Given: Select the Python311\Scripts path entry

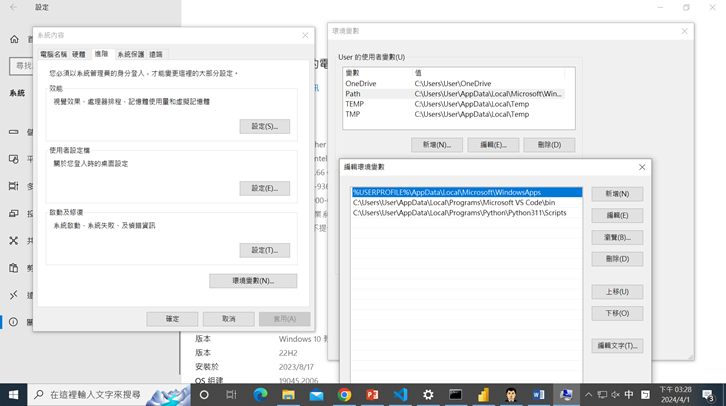Looking at the screenshot, I should click(x=460, y=213).
